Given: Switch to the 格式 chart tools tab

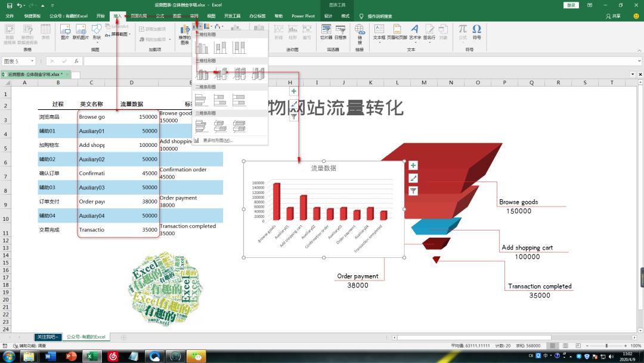Looking at the screenshot, I should [x=345, y=17].
